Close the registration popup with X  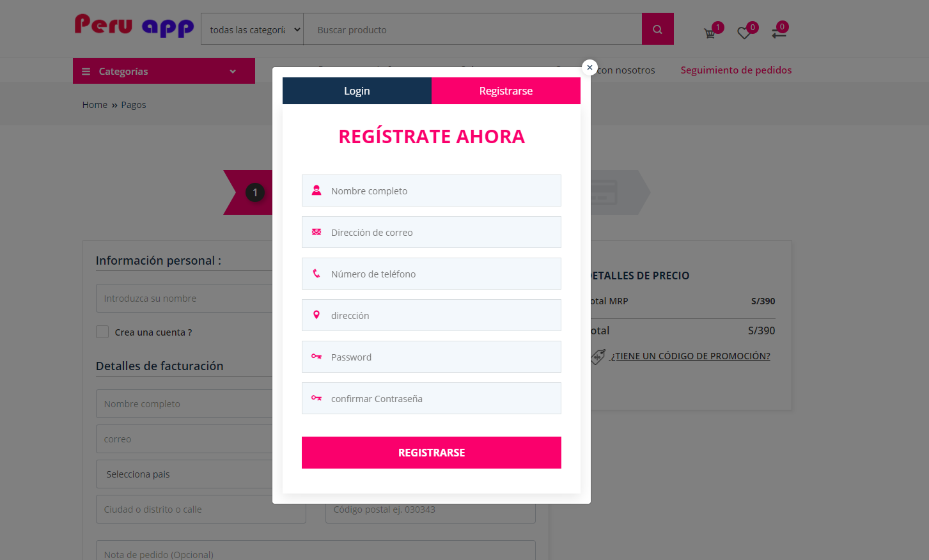[x=589, y=67]
